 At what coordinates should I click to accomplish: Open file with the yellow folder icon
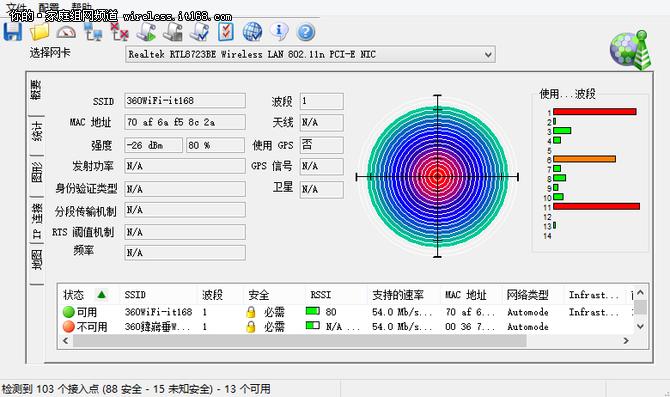click(x=39, y=32)
